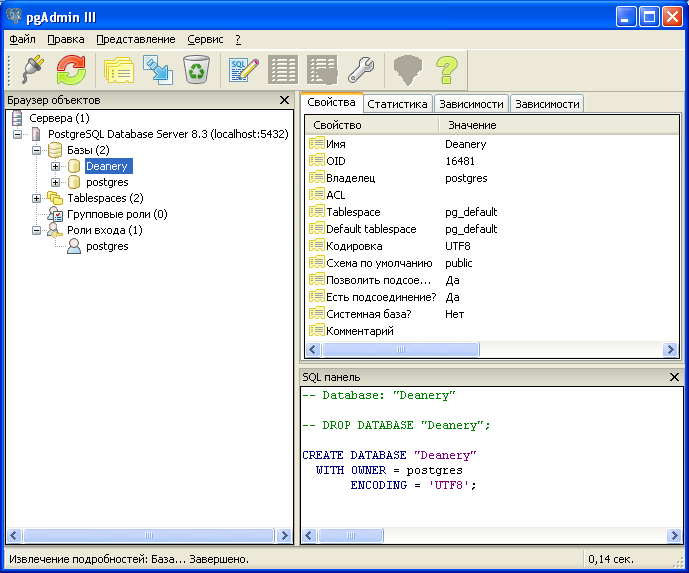The image size is (689, 573).
Task: Open the Сервис menu
Action: point(205,40)
